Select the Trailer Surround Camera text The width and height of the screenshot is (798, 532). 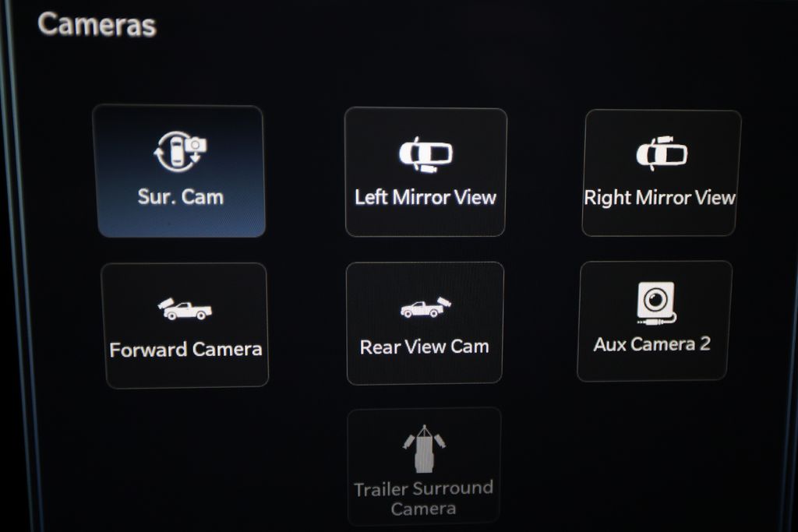pos(424,499)
